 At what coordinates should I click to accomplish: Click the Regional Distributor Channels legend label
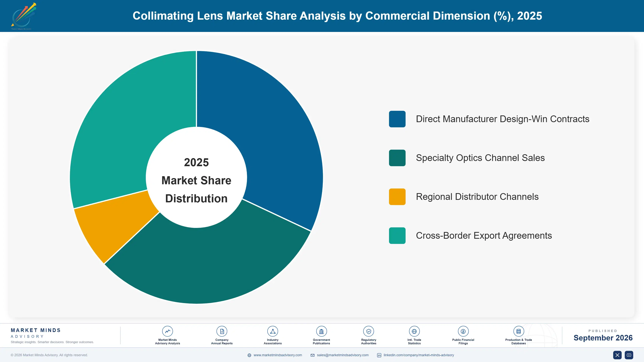pos(477,197)
